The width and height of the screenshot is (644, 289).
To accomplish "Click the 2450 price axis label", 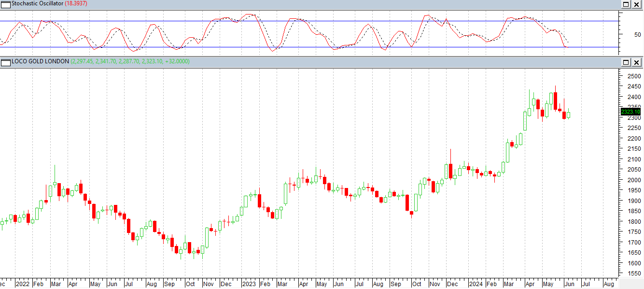I will 634,87.
